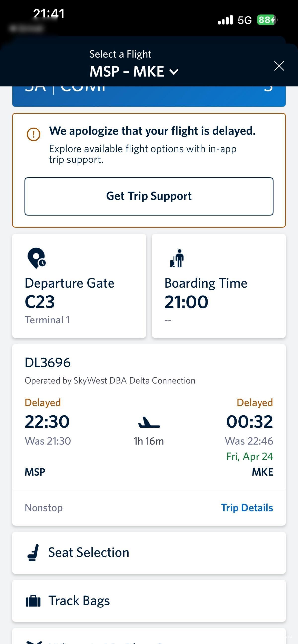Image resolution: width=298 pixels, height=644 pixels.
Task: Tap the DL3696 flight number
Action: pos(47,362)
